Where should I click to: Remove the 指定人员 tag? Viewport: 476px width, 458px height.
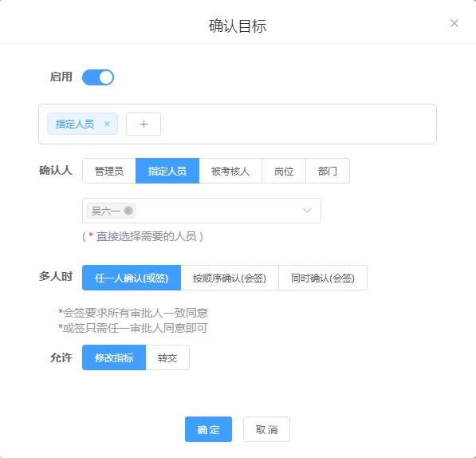[x=107, y=124]
